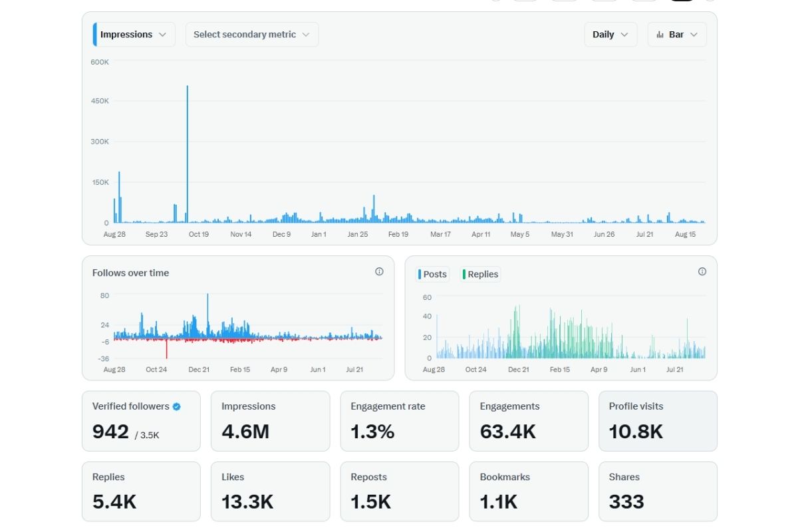This screenshot has width=798, height=532.
Task: Open the Impressions primary metric dropdown
Action: (x=134, y=35)
